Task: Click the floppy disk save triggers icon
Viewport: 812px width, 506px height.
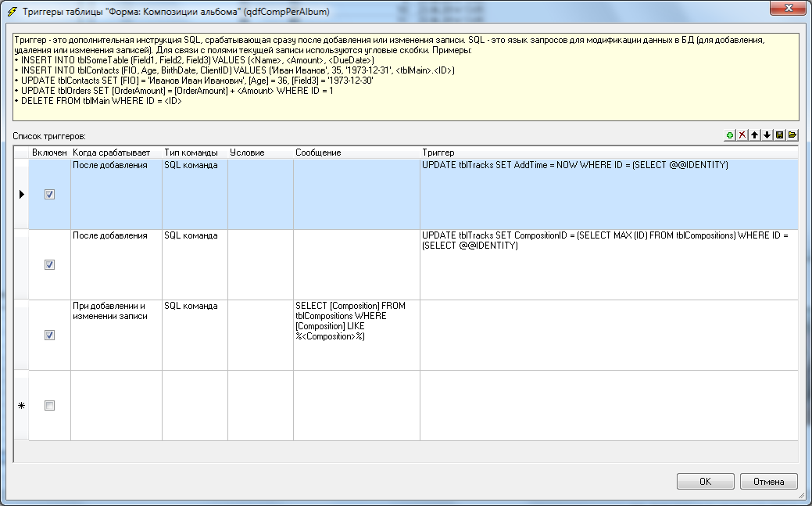Action: 779,135
